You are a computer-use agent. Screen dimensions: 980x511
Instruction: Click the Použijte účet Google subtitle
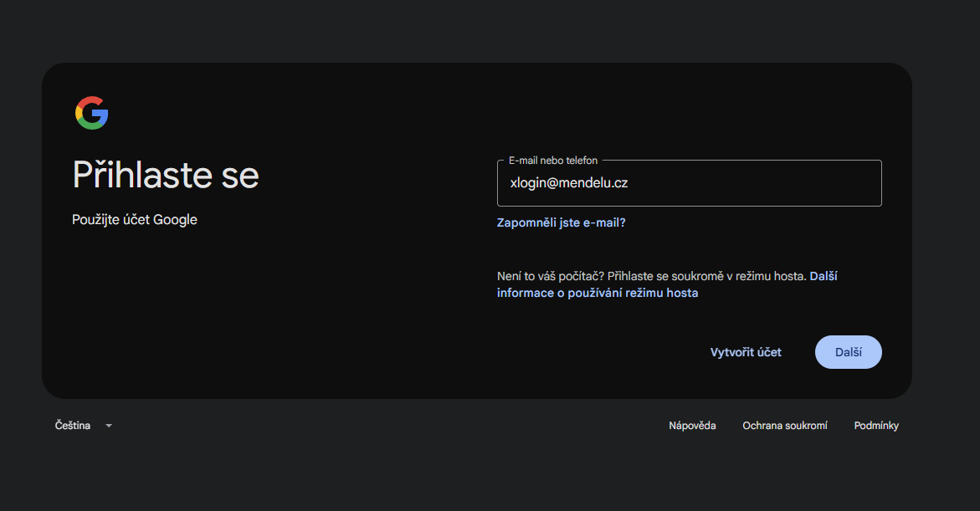[x=135, y=220]
